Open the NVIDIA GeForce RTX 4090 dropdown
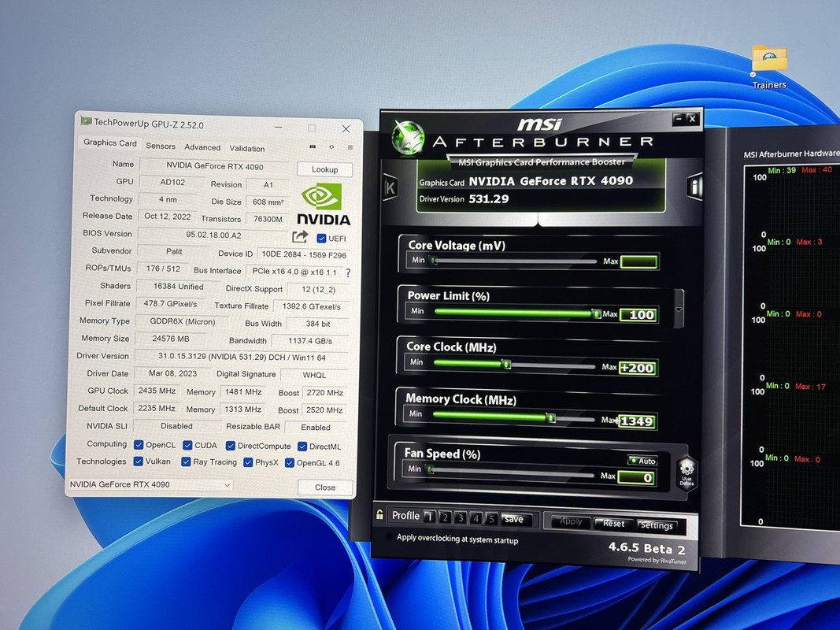840x630 pixels. click(x=150, y=485)
